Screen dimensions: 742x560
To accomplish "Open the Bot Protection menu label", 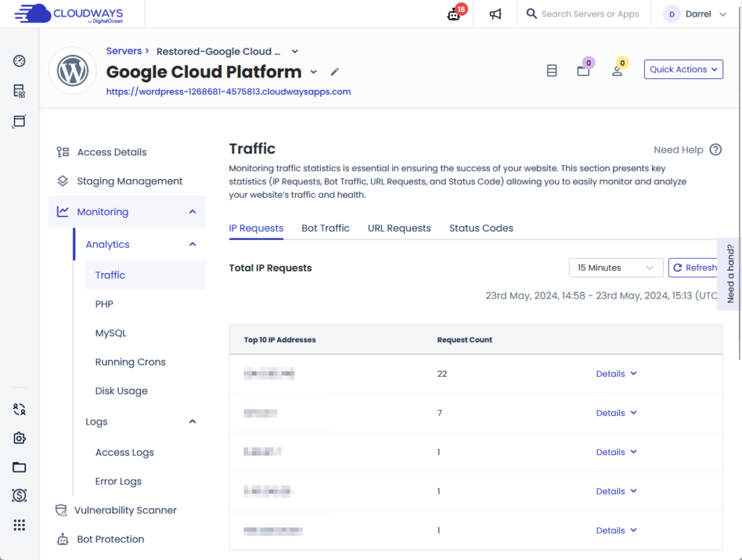I will [x=110, y=539].
